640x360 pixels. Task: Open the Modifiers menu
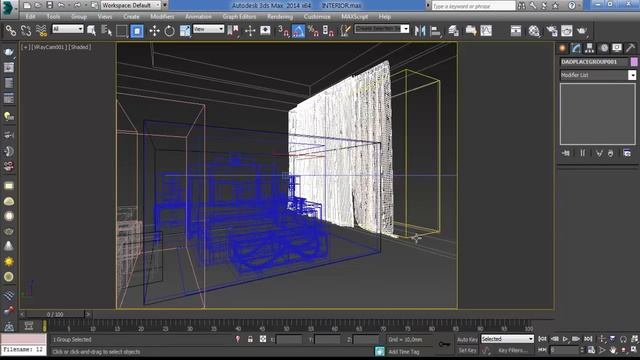click(x=162, y=17)
